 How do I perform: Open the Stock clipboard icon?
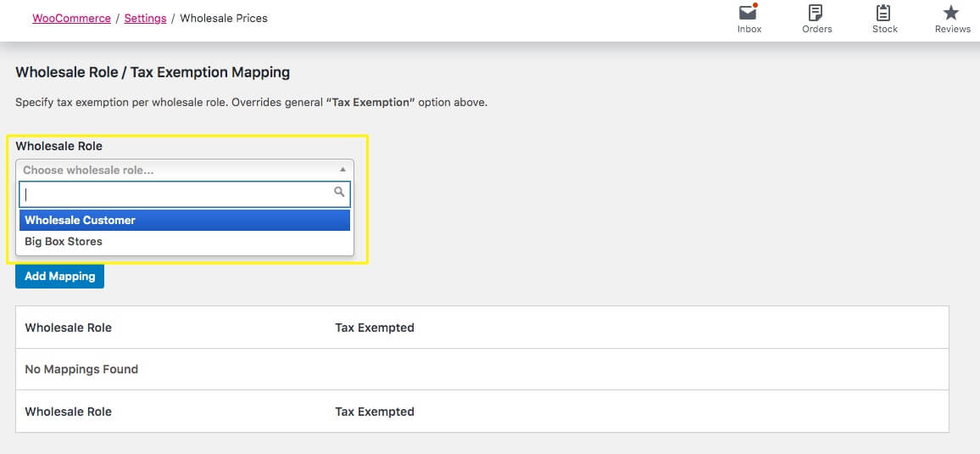[x=884, y=13]
